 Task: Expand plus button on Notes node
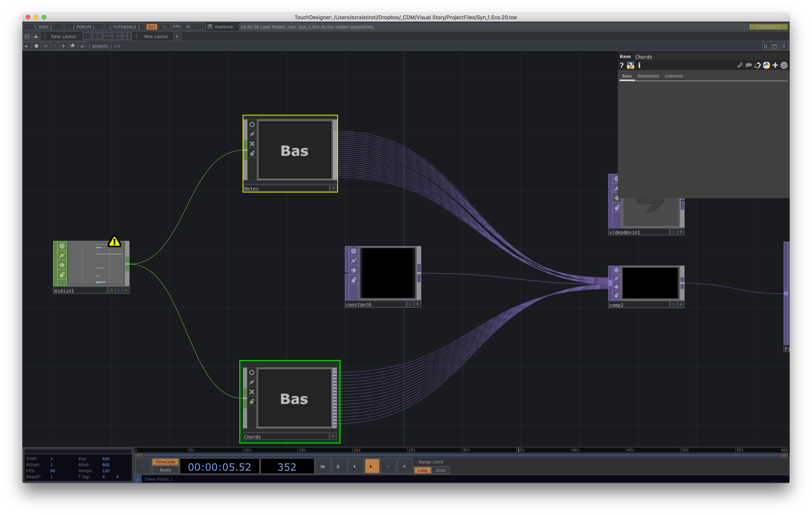tap(333, 188)
